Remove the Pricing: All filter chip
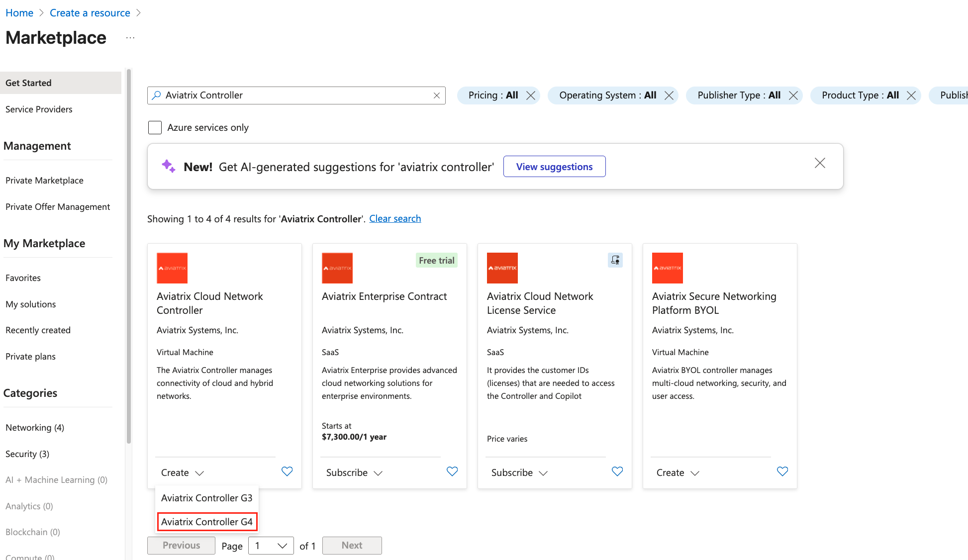The height and width of the screenshot is (560, 968). (531, 95)
